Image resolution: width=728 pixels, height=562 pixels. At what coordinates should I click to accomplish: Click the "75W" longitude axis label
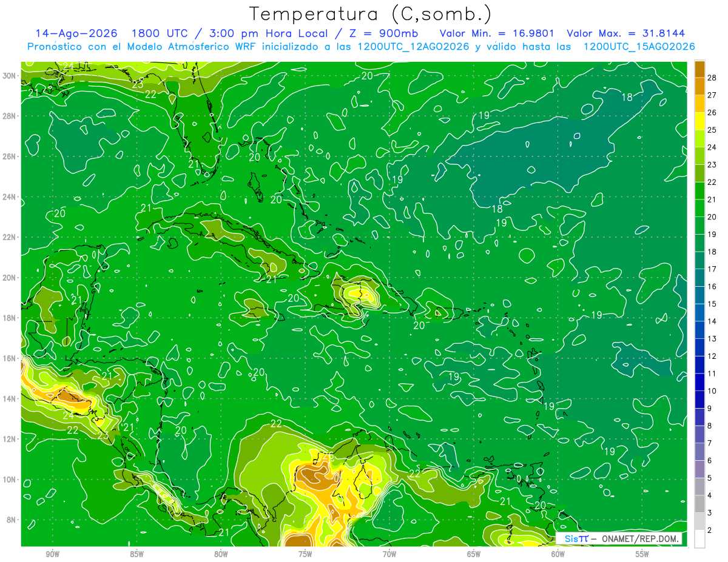305,554
